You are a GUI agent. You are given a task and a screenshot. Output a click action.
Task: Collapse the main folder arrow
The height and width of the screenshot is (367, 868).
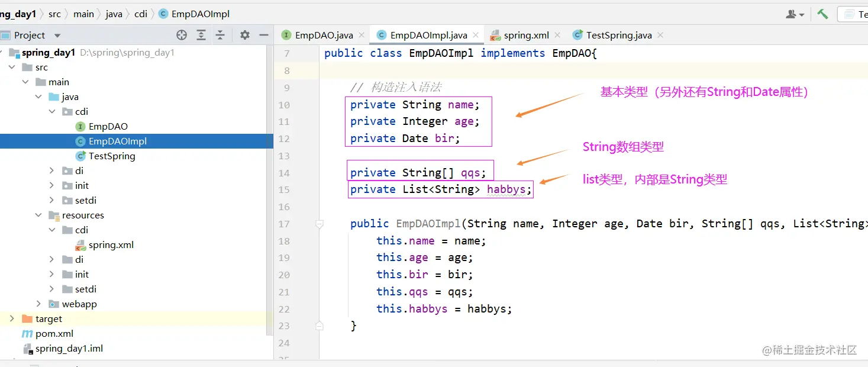[x=25, y=82]
